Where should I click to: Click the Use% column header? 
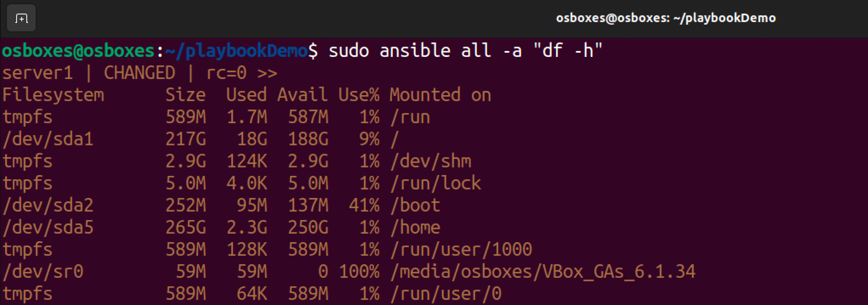pyautogui.click(x=359, y=95)
